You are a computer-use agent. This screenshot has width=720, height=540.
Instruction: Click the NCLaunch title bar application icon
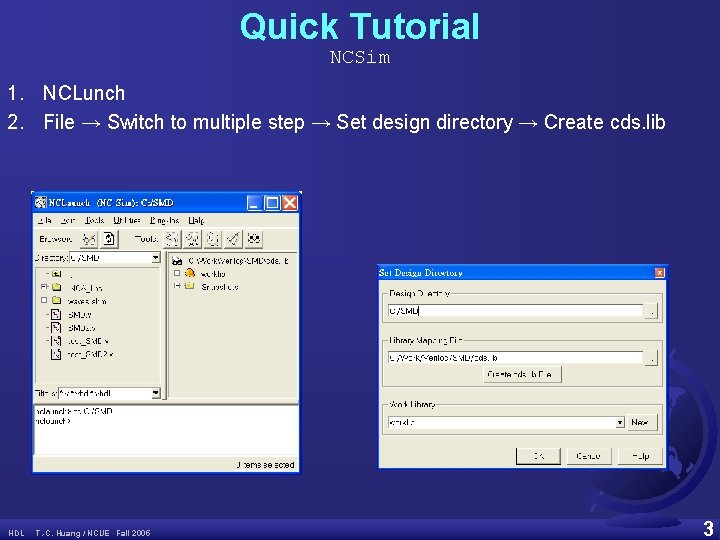point(41,202)
